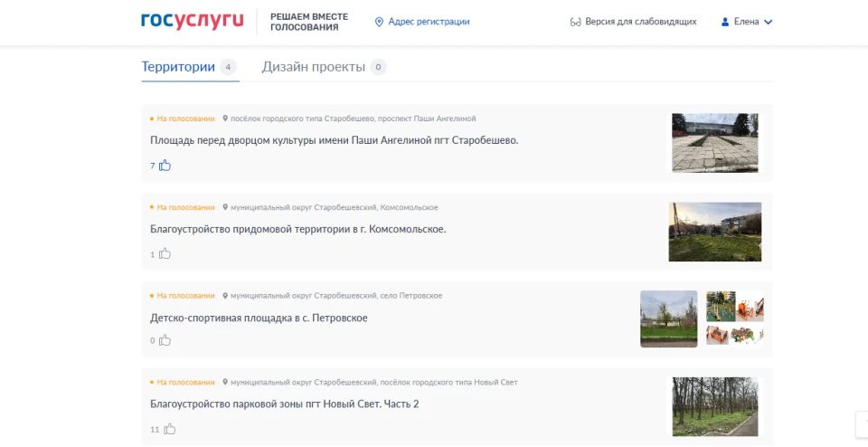The width and height of the screenshot is (868, 447).
Task: Click the map pin next to the село Петровское address
Action: click(x=225, y=296)
